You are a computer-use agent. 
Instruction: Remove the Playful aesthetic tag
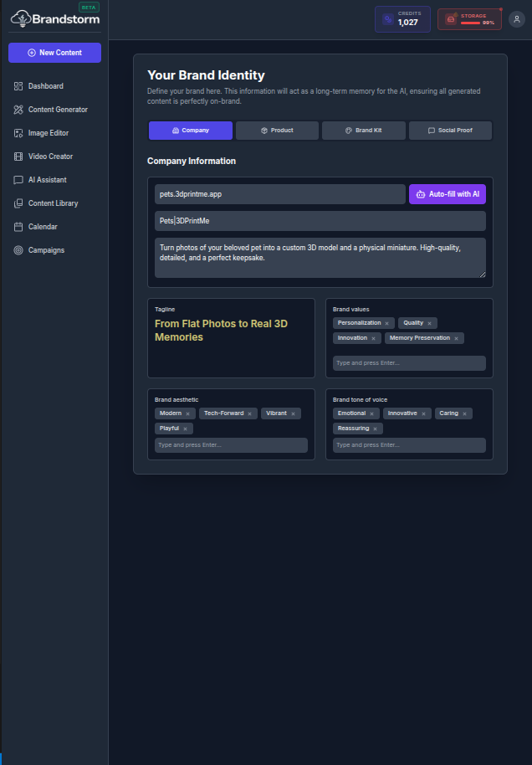tap(186, 429)
